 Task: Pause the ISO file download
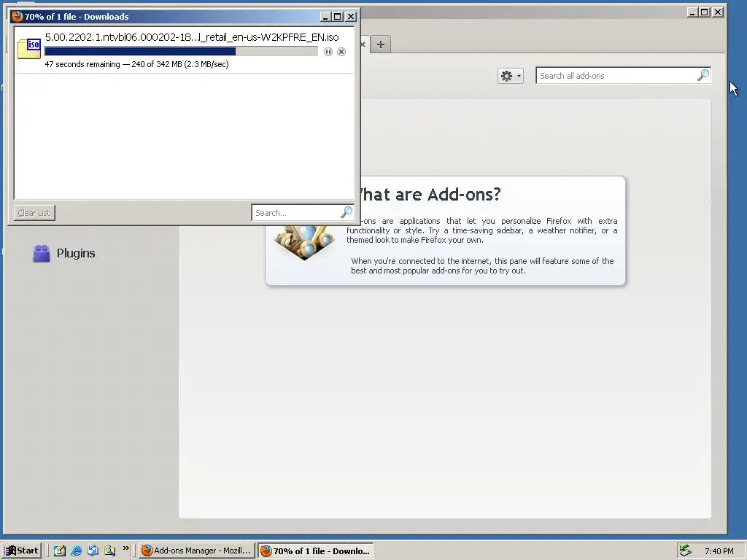(328, 52)
